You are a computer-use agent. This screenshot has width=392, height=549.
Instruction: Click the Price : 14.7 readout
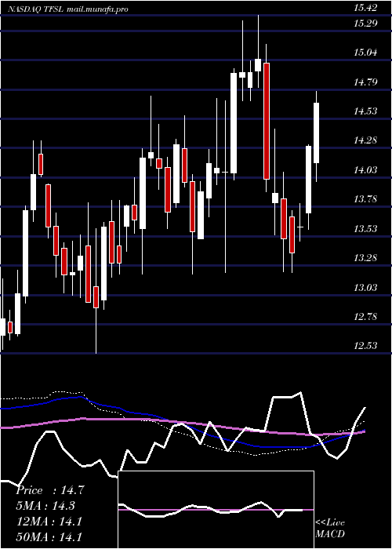pyautogui.click(x=50, y=490)
